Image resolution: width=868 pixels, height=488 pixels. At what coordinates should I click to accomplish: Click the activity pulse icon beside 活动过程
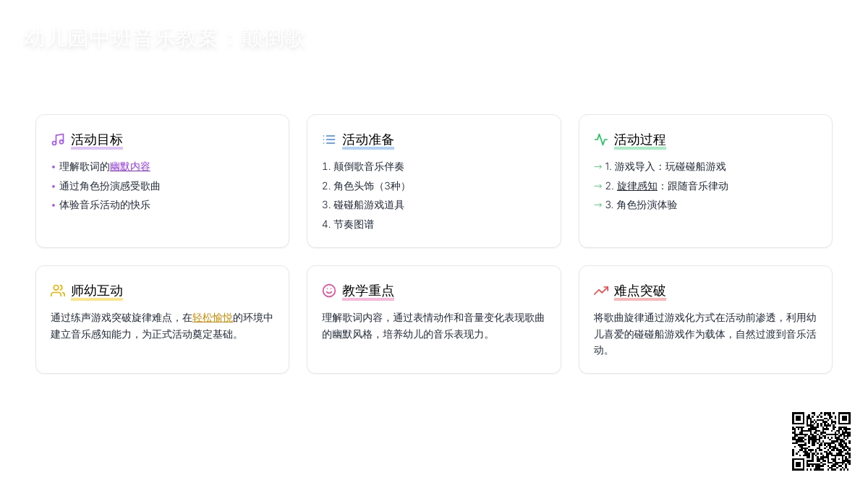click(x=601, y=140)
